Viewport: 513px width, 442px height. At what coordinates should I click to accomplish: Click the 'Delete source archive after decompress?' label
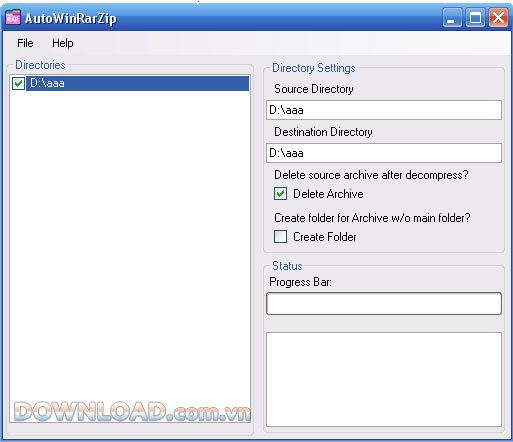click(371, 175)
